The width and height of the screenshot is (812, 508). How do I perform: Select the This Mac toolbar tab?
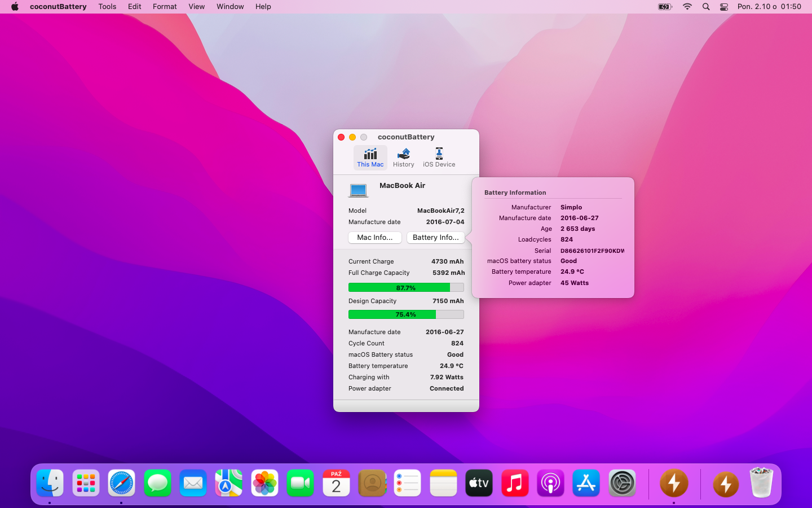click(x=370, y=157)
